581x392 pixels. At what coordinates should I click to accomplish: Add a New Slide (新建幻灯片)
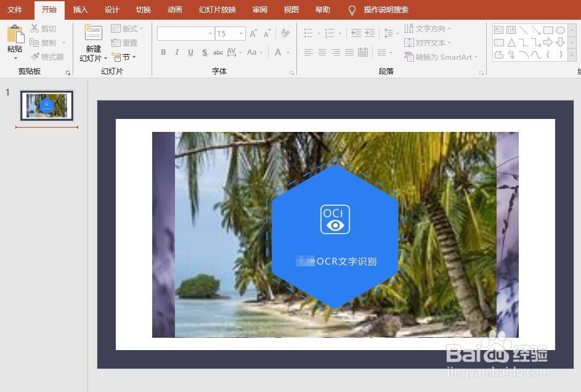point(93,43)
